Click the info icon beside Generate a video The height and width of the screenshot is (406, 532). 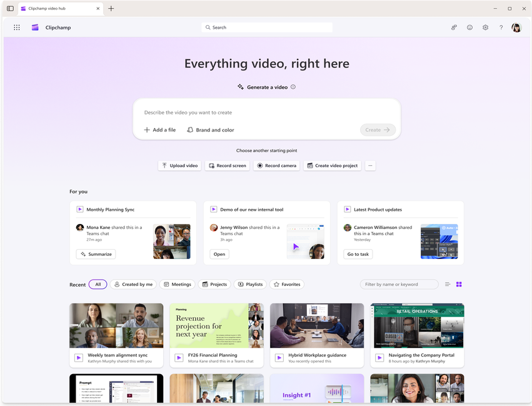click(x=293, y=87)
